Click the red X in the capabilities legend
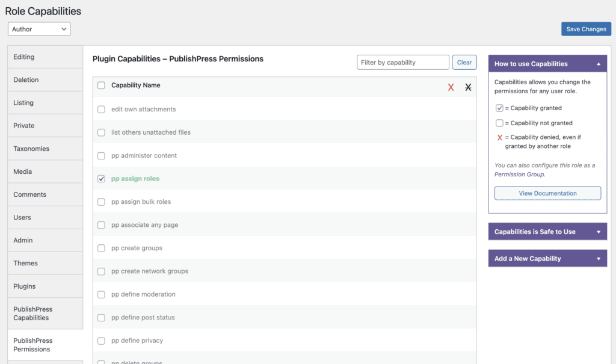 (499, 137)
